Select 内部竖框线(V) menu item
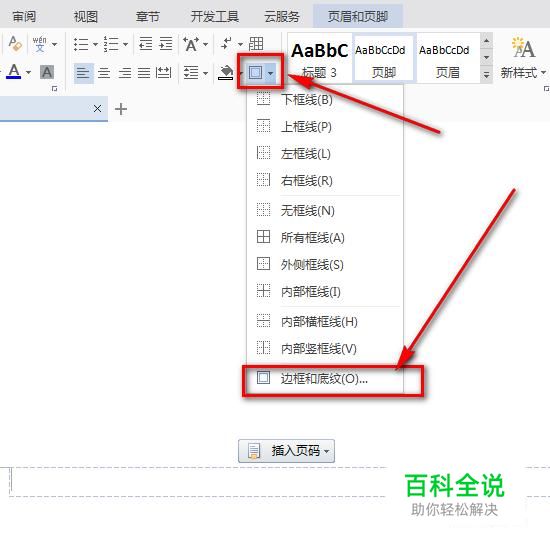 point(325,348)
